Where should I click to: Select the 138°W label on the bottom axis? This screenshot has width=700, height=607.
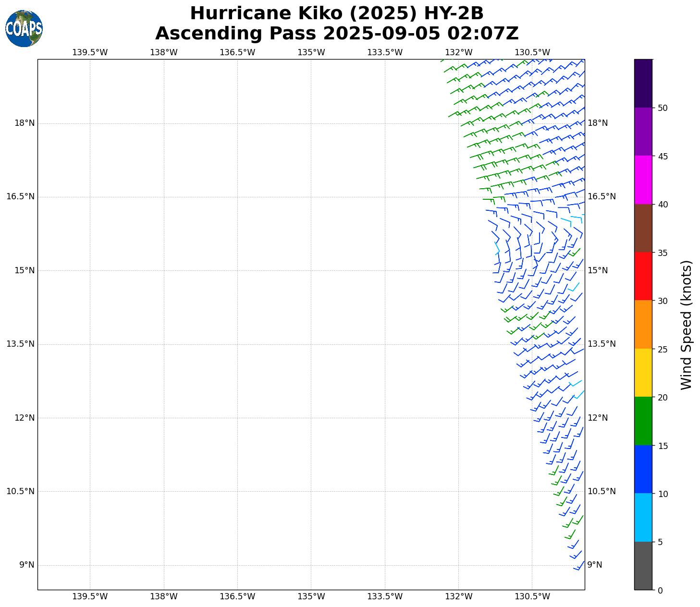click(164, 596)
